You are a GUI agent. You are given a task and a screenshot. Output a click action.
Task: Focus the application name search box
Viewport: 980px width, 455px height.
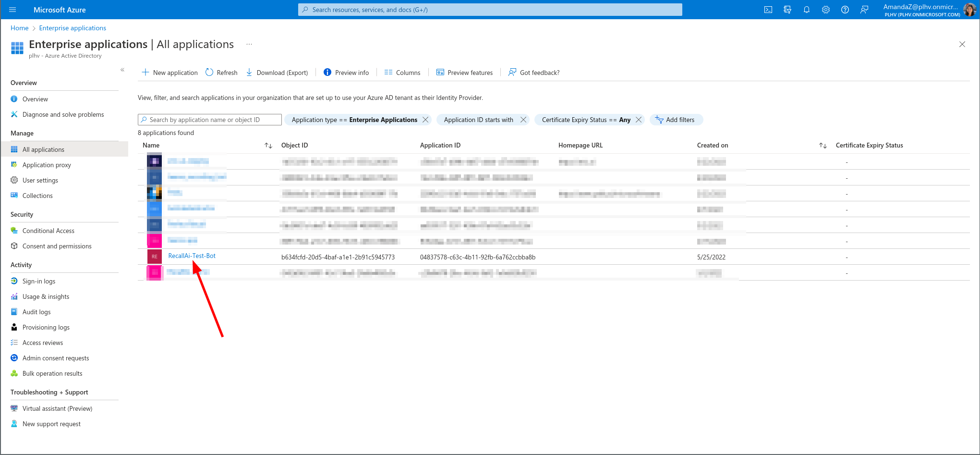click(x=210, y=120)
